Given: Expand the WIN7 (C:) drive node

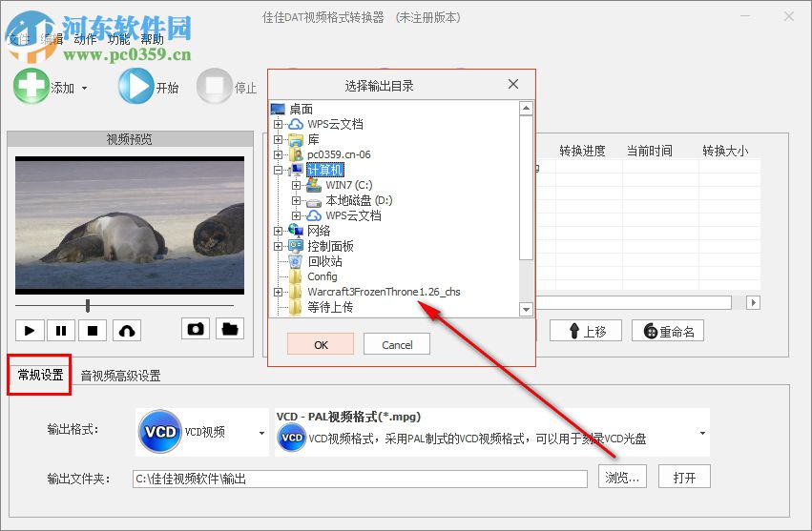Looking at the screenshot, I should [296, 185].
